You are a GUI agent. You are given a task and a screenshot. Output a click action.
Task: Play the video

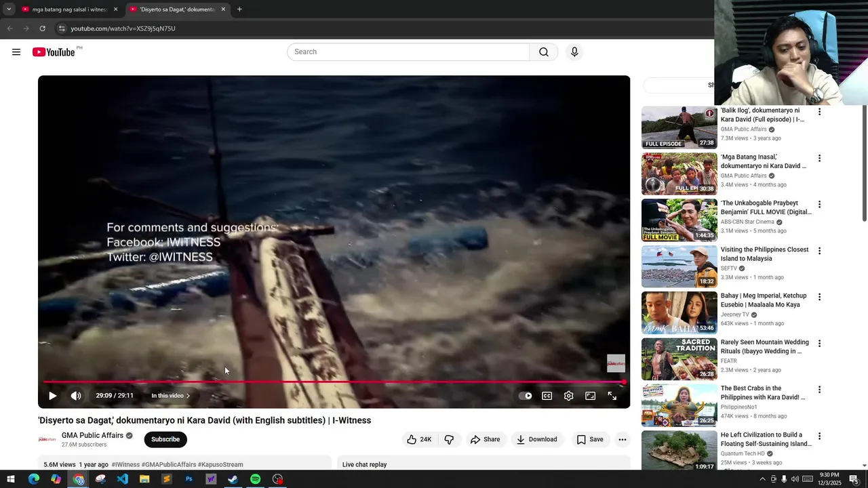[x=52, y=396]
